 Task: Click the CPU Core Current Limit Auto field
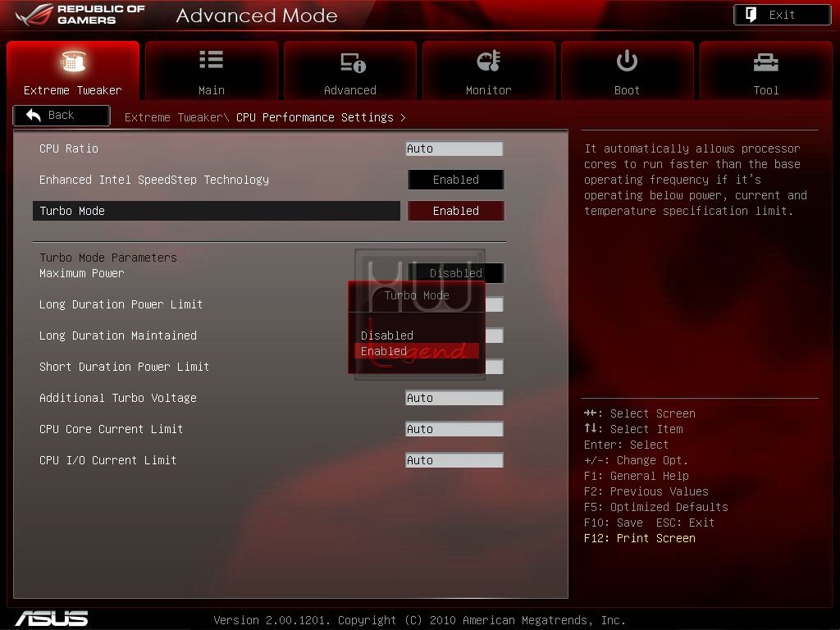pos(454,429)
